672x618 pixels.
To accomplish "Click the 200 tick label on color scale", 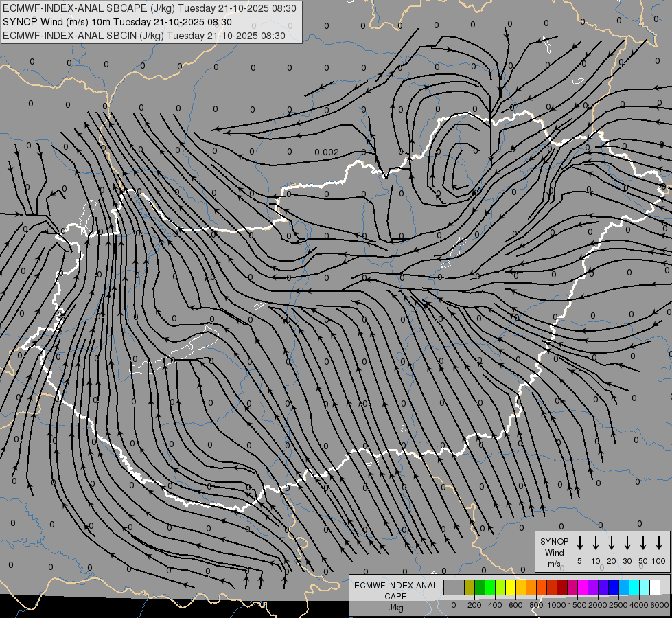I will pyautogui.click(x=474, y=605).
